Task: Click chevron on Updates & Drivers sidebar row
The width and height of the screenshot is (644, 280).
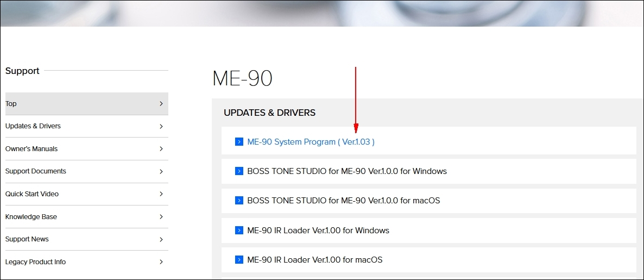Action: pos(161,126)
